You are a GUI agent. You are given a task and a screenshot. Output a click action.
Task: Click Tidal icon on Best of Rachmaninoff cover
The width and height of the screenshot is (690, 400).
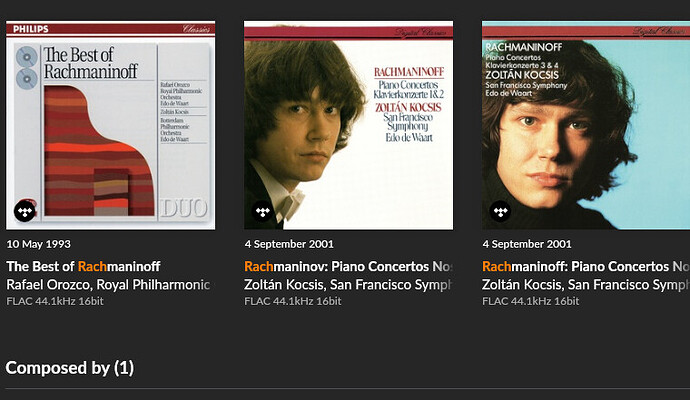[25, 211]
